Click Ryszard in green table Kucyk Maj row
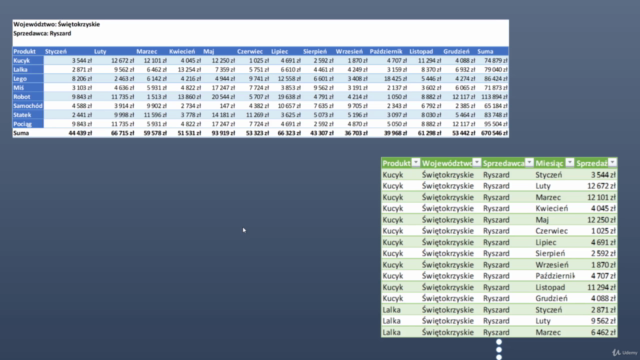Screen dimensions: 640x360 coord(496,220)
